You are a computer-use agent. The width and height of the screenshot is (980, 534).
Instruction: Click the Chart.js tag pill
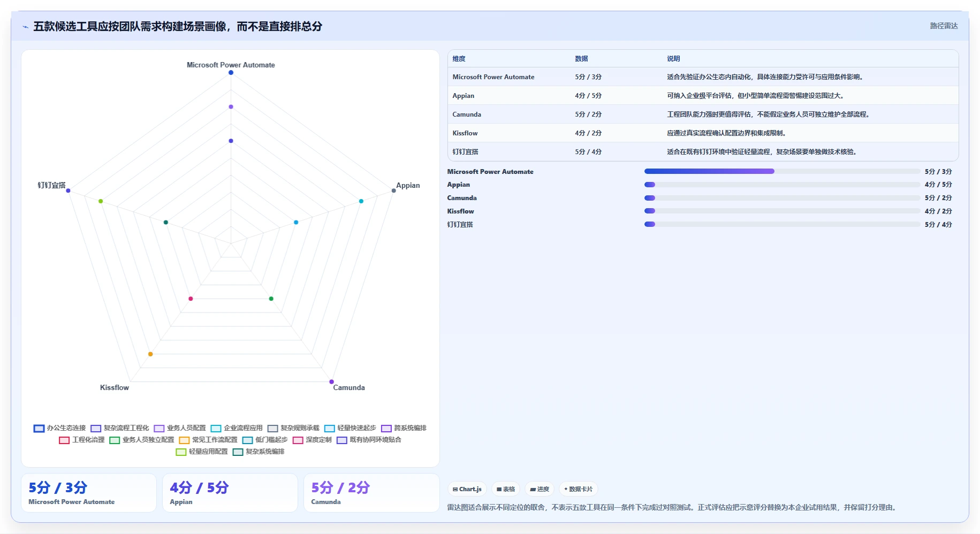point(467,489)
